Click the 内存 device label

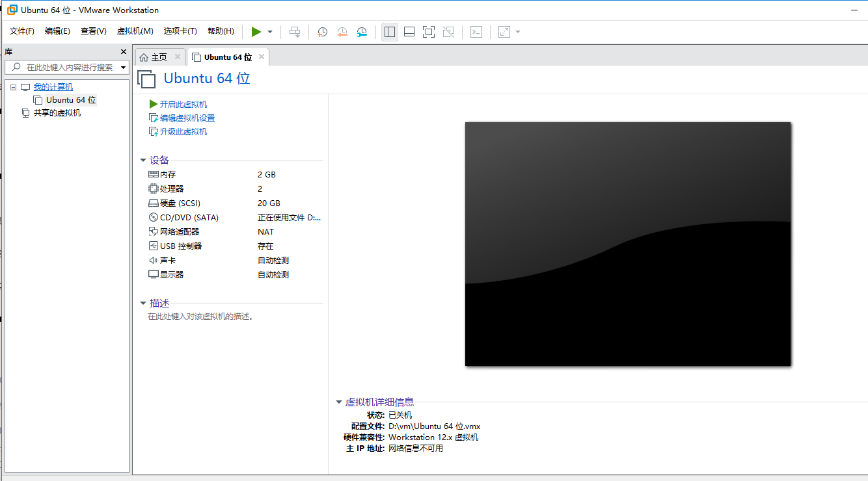(168, 174)
